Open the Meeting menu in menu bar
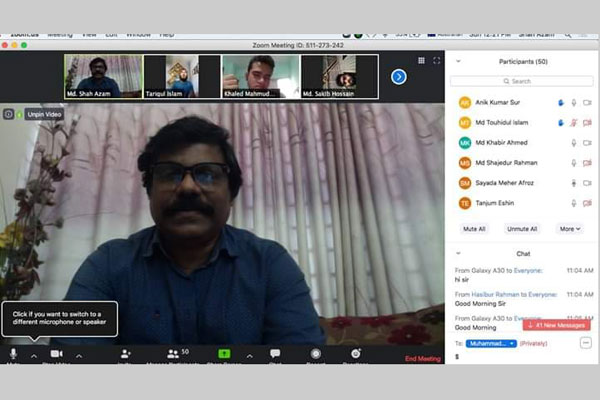600x400 pixels. tap(60, 35)
